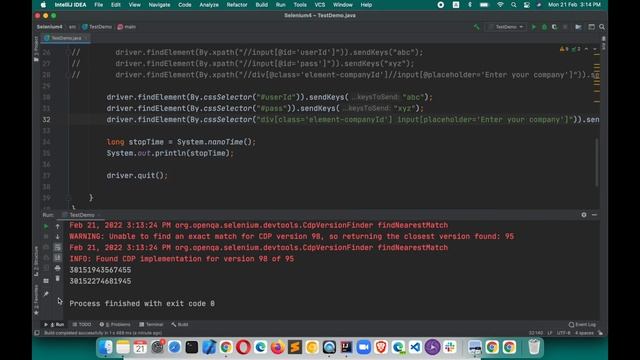This screenshot has width=640, height=360.
Task: Rerun TestDemo in the Run panel
Action: click(x=46, y=226)
